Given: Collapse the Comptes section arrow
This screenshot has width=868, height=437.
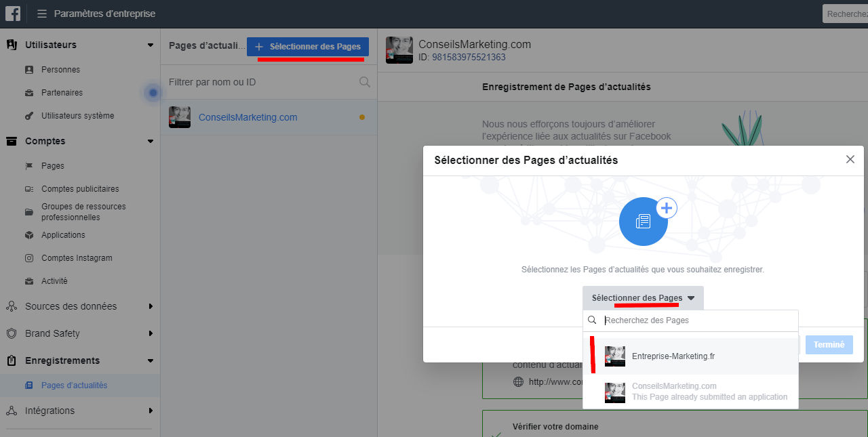Looking at the screenshot, I should [151, 142].
